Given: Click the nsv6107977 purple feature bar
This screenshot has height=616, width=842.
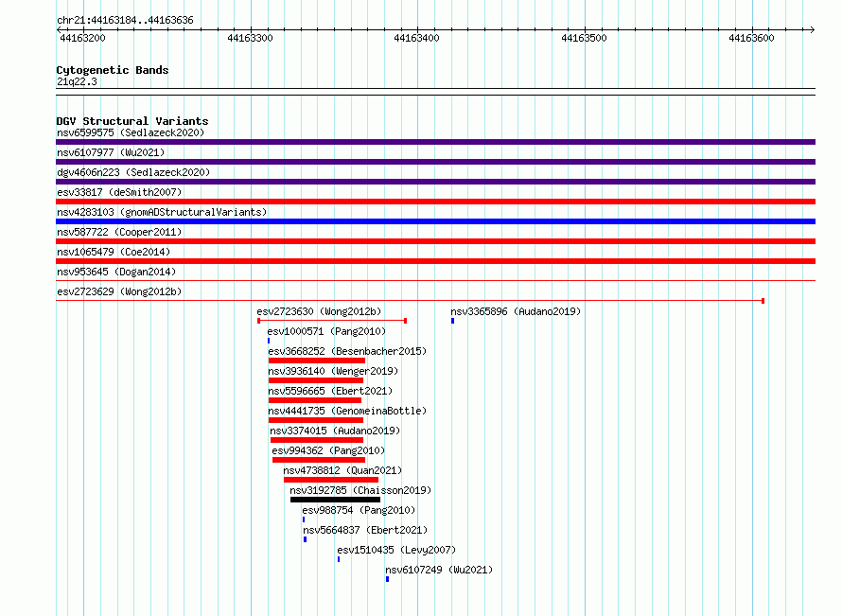Looking at the screenshot, I should 435,162.
